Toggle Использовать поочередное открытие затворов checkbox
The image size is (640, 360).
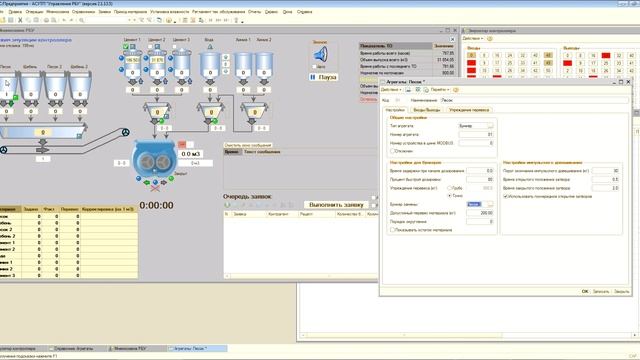click(x=505, y=196)
